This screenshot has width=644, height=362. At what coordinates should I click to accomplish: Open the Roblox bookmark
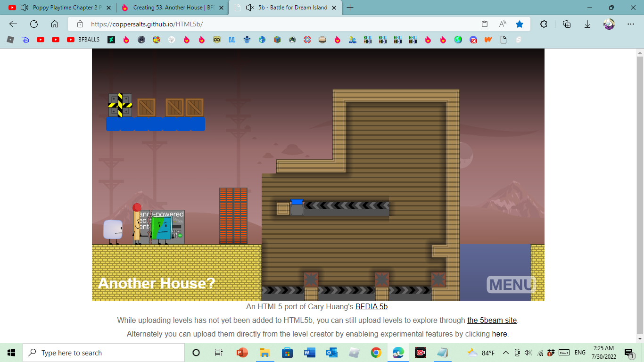[10, 40]
